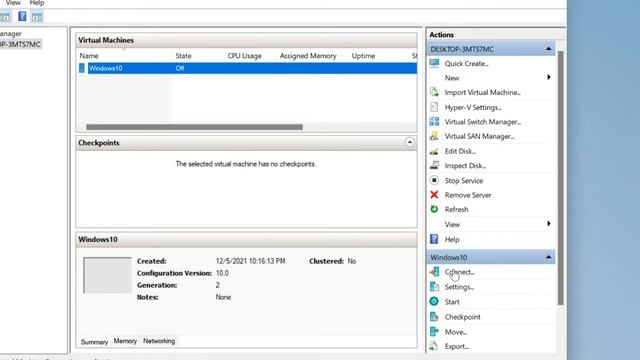Click the green Refresh icon
The height and width of the screenshot is (360, 640).
point(434,209)
